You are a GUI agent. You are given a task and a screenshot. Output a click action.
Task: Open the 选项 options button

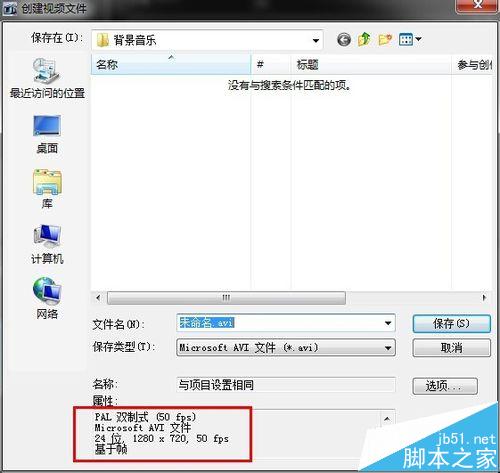pyautogui.click(x=445, y=386)
